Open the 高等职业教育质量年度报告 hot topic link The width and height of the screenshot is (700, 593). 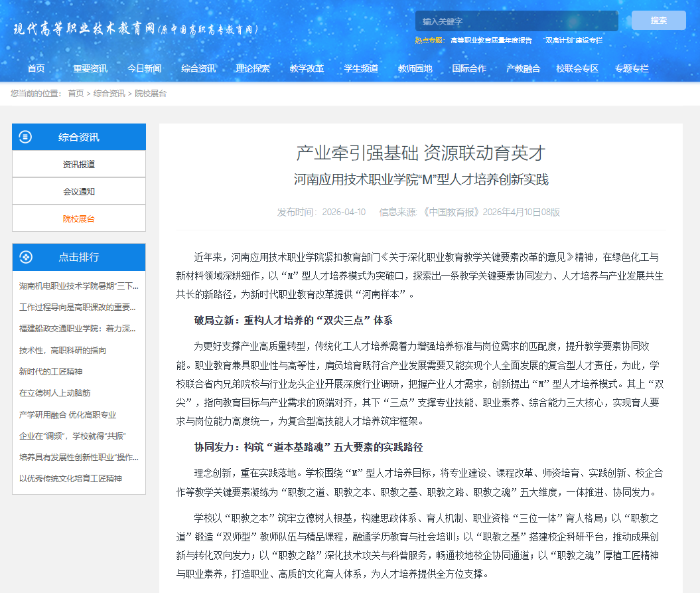pos(491,41)
